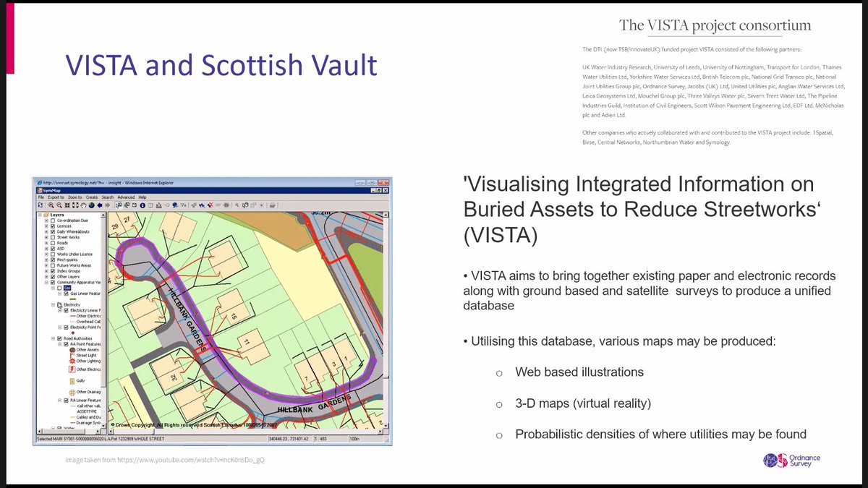Collapse the Community Apparatus Vault node
Screen dimensions: 868x488
[x=46, y=283]
